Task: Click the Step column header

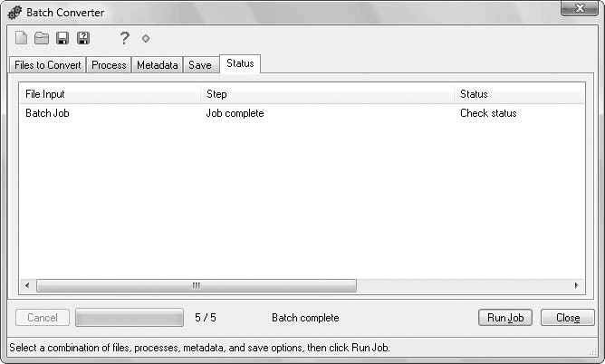Action: (x=326, y=93)
